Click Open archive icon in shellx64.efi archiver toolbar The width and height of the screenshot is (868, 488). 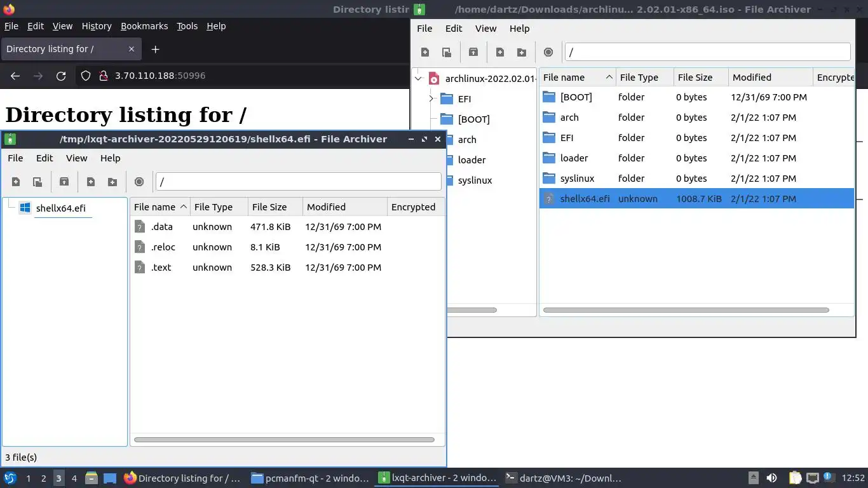37,182
